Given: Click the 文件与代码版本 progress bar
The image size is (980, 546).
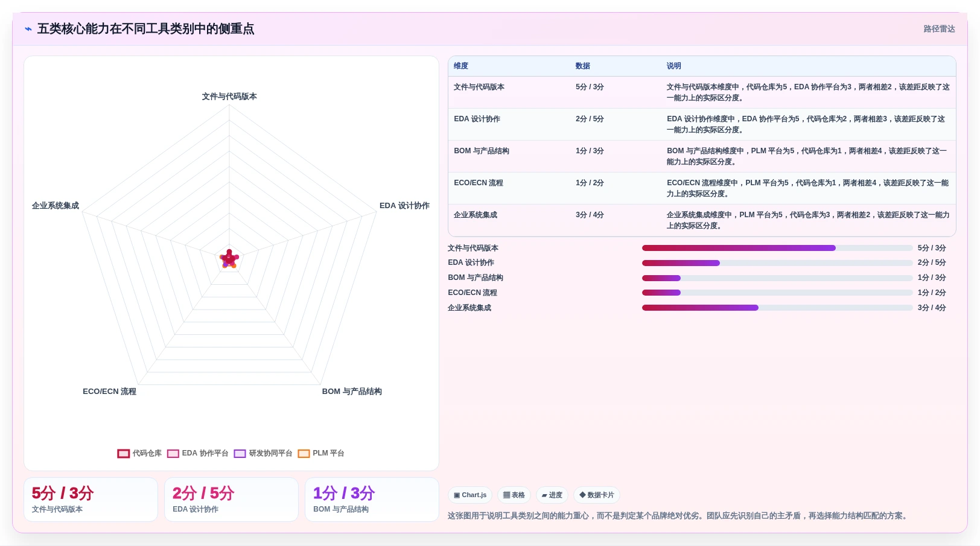Looking at the screenshot, I should pos(777,248).
